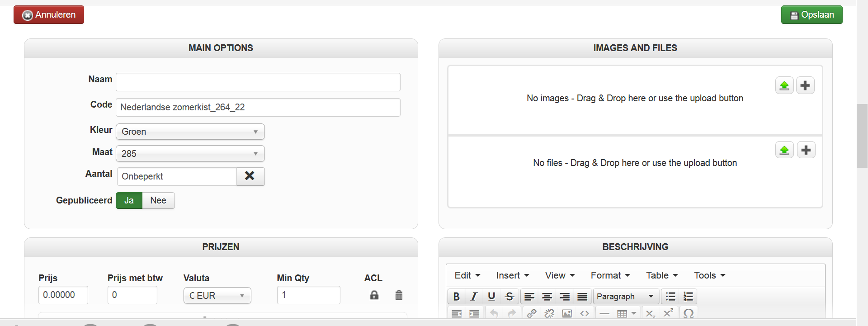The height and width of the screenshot is (326, 868).
Task: Apply italic formatting in the editor
Action: [474, 297]
